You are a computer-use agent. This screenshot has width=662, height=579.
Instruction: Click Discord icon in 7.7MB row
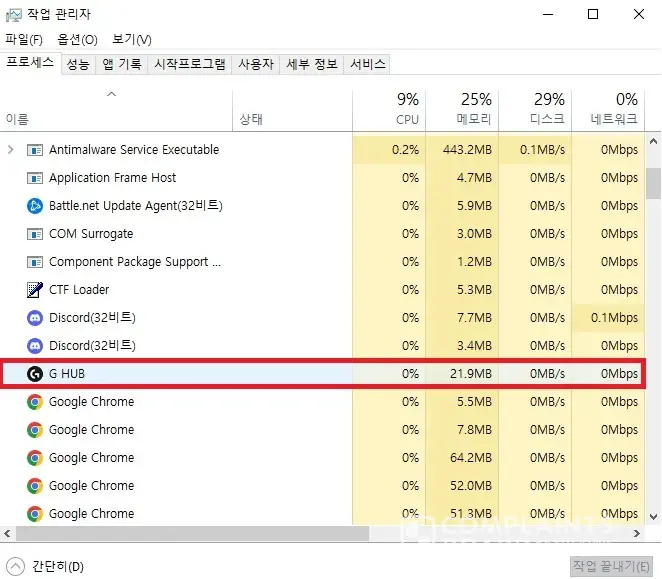click(35, 318)
